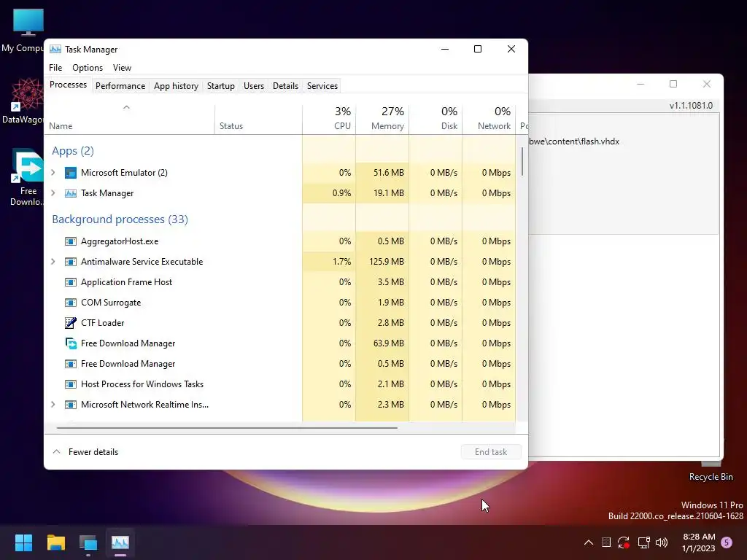This screenshot has height=560, width=747.
Task: Sort processes by the Memory column
Action: 382,119
